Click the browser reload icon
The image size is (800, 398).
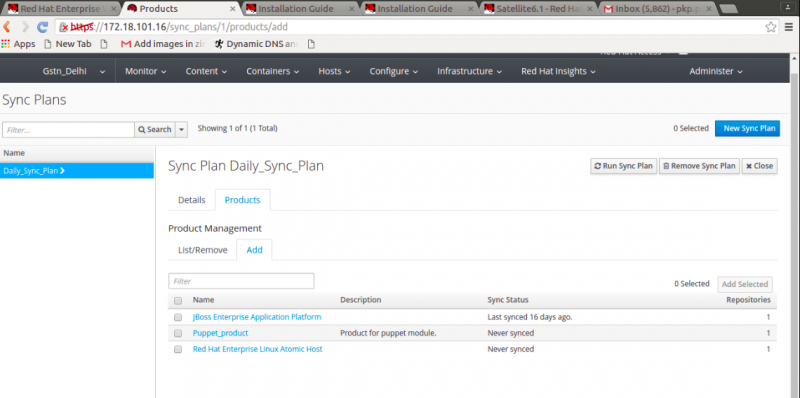point(42,27)
